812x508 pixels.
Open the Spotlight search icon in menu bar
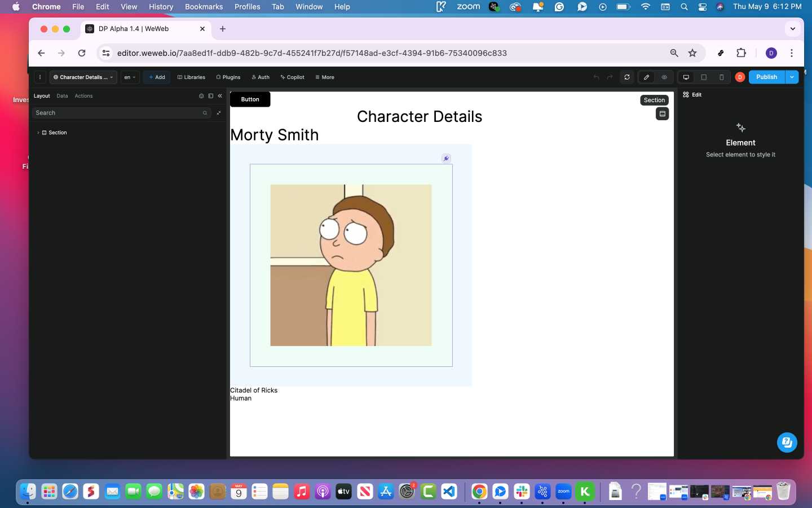pos(684,7)
